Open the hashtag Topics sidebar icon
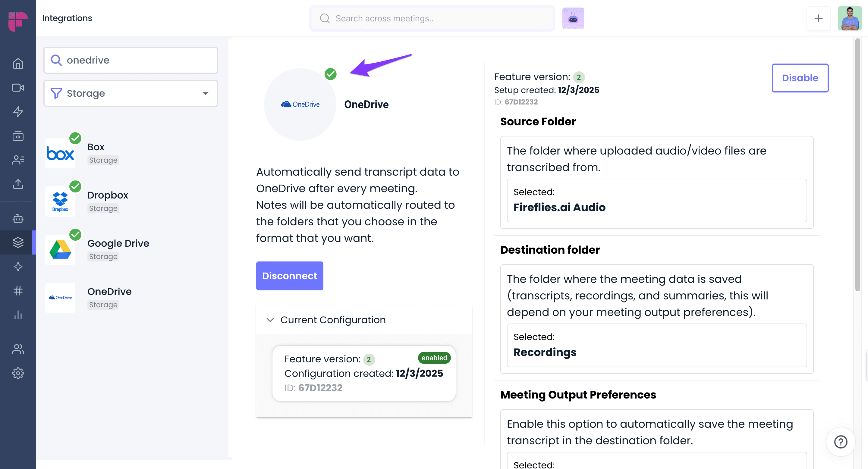 [18, 291]
